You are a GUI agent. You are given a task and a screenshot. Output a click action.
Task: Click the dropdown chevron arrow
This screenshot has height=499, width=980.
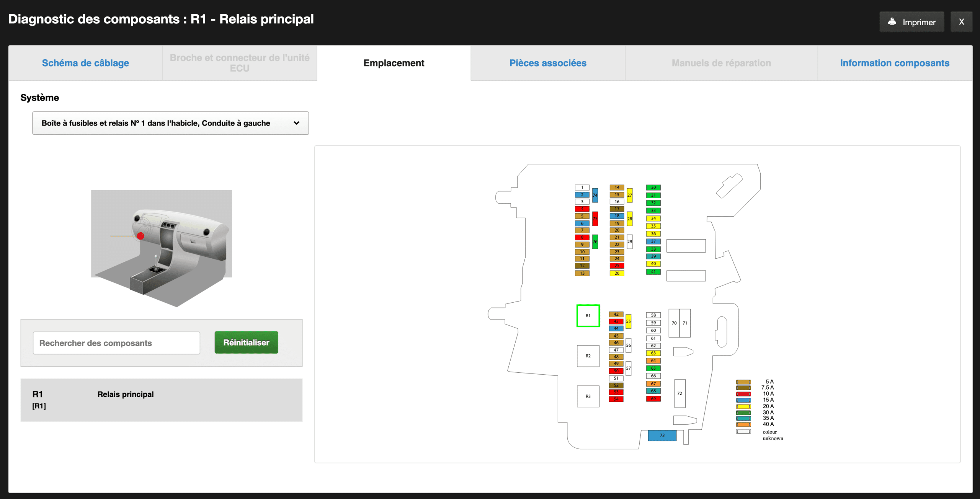coord(296,123)
